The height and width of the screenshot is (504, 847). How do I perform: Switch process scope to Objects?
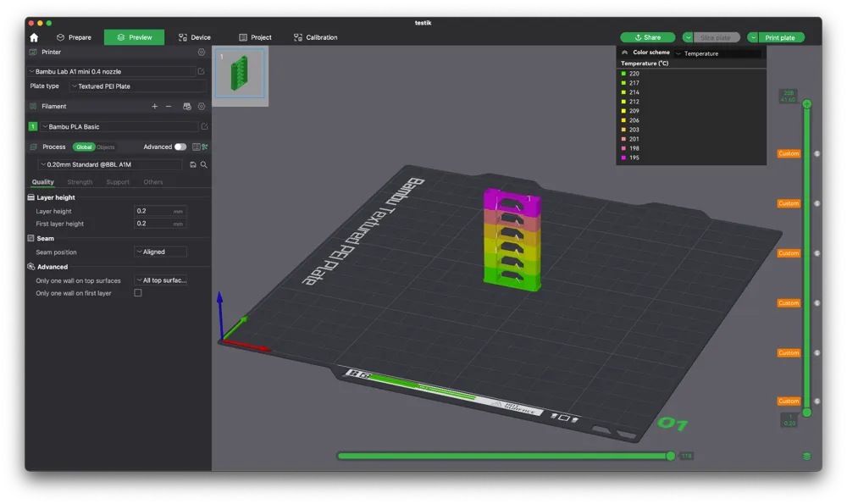(106, 147)
